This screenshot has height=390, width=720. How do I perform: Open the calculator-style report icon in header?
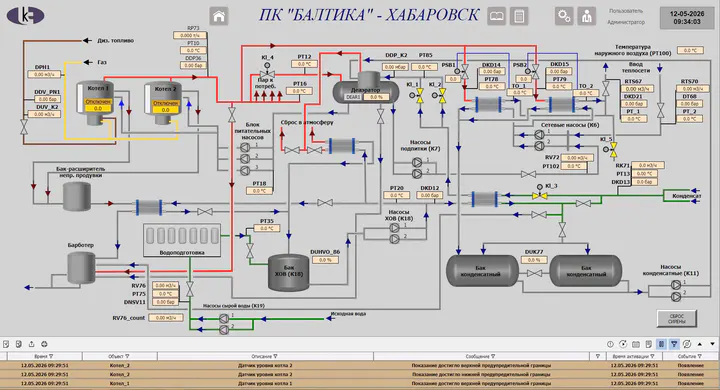click(x=519, y=17)
